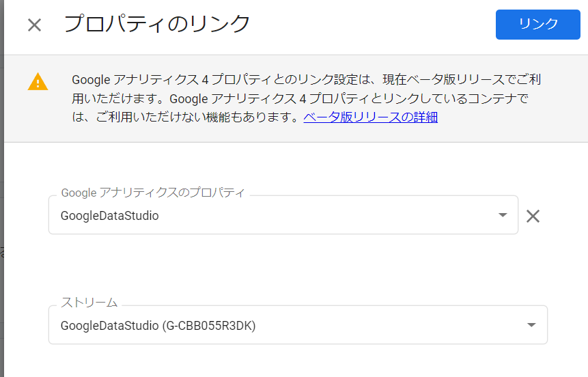Select the GoogleDataStudio property field

click(x=283, y=215)
